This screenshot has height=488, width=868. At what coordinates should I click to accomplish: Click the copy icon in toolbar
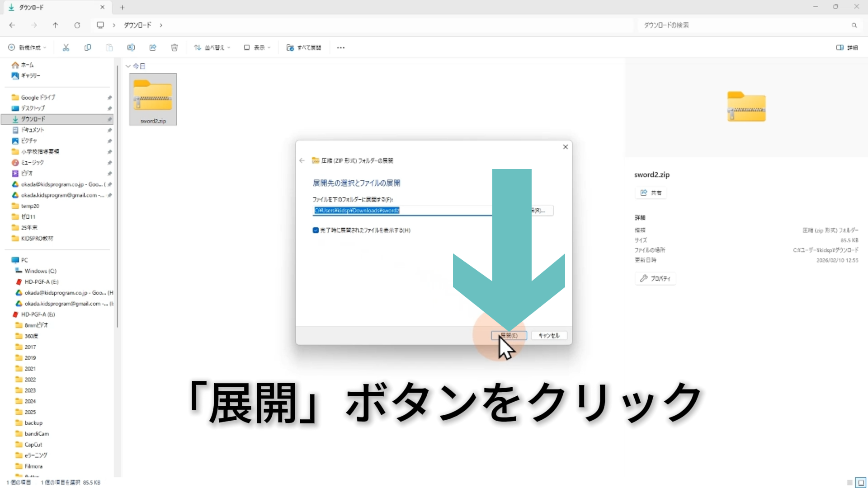click(88, 47)
